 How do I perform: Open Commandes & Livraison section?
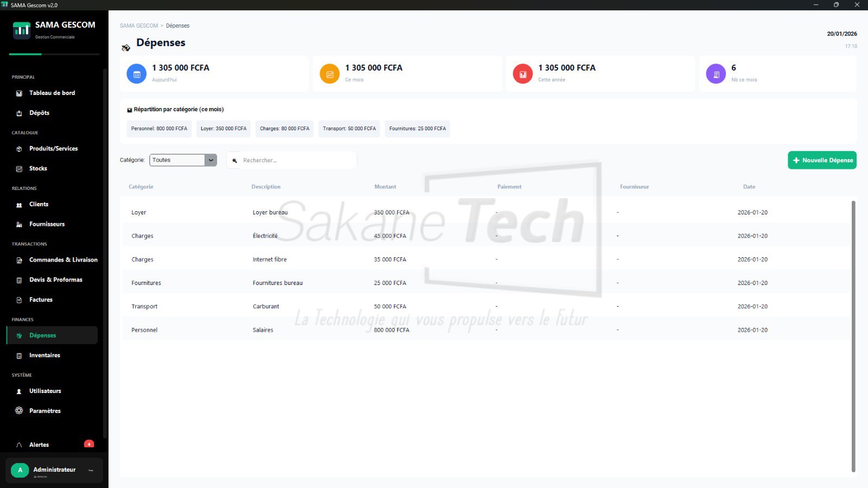[63, 260]
